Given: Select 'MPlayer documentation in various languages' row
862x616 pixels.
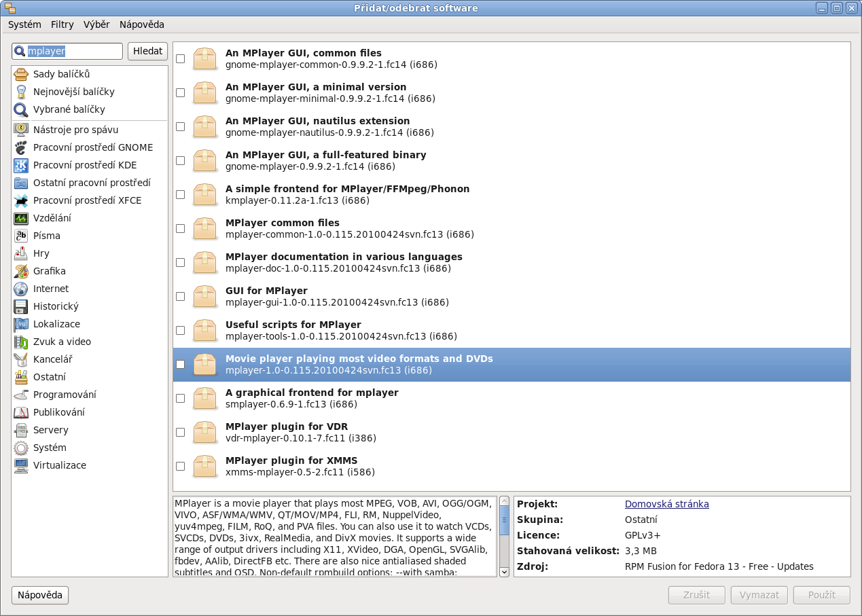Looking at the screenshot, I should pyautogui.click(x=511, y=262).
